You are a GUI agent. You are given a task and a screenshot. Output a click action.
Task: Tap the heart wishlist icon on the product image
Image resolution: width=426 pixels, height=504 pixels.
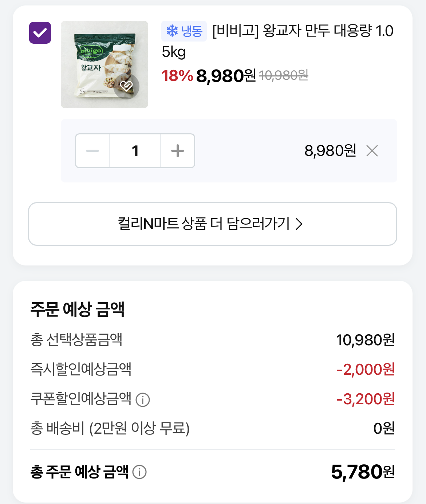click(126, 86)
